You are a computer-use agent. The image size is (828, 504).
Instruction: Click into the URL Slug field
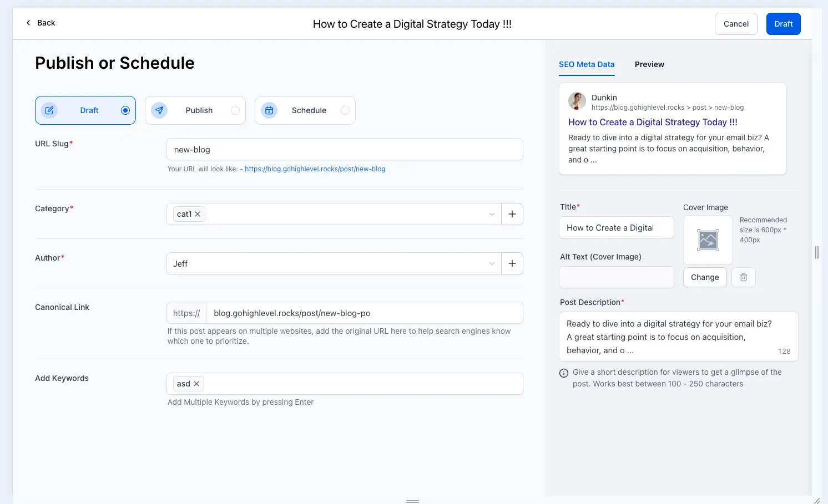345,149
